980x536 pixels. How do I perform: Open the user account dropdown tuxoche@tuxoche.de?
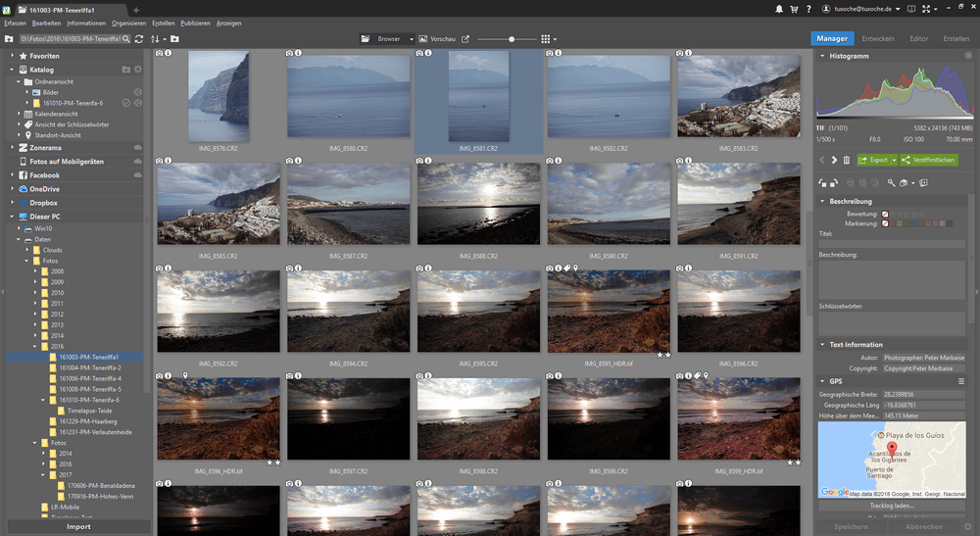[898, 9]
